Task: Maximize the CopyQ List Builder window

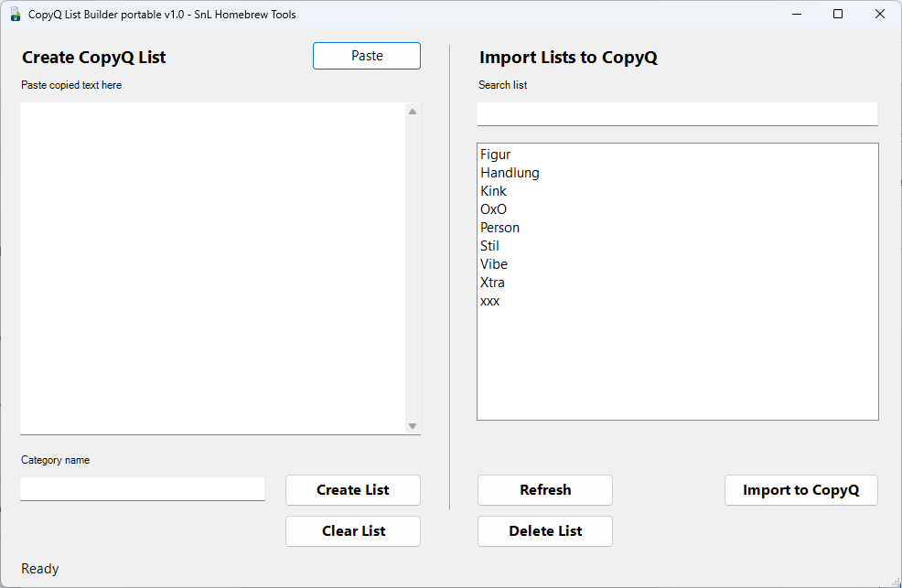Action: 838,15
